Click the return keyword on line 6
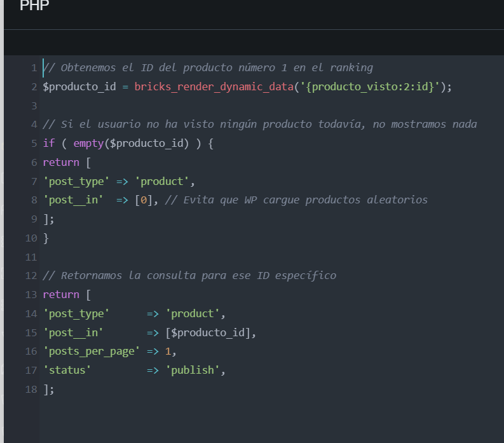Screen dimensions: 504x443 (x=61, y=162)
